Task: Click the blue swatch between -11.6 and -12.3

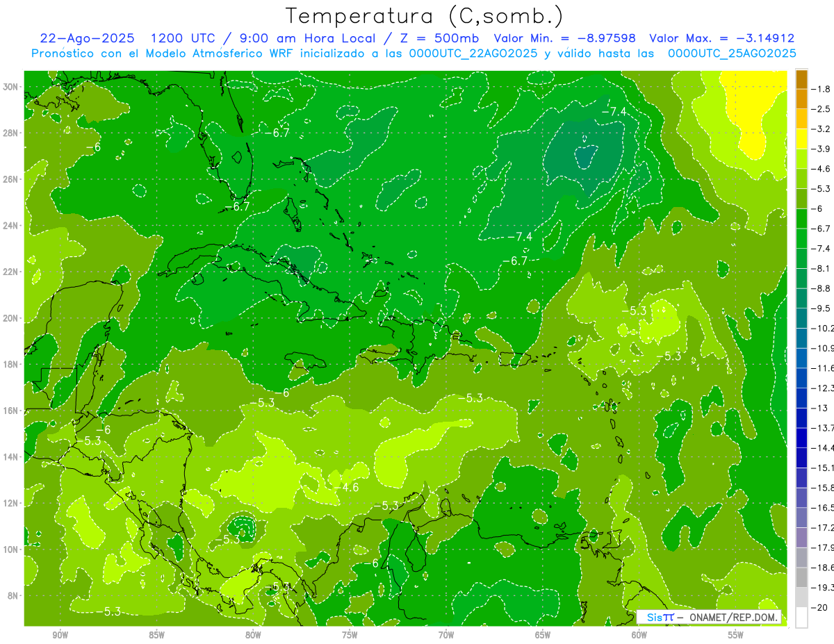Action: (x=801, y=377)
